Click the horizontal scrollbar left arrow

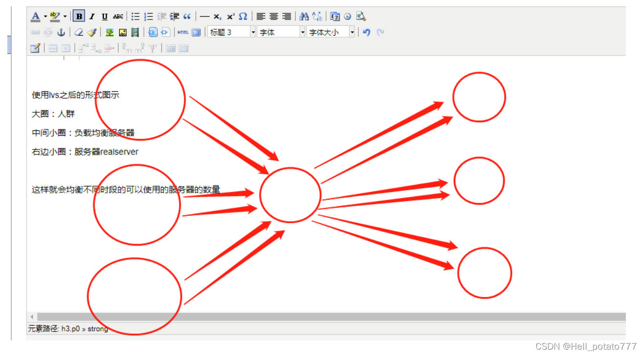coord(32,317)
